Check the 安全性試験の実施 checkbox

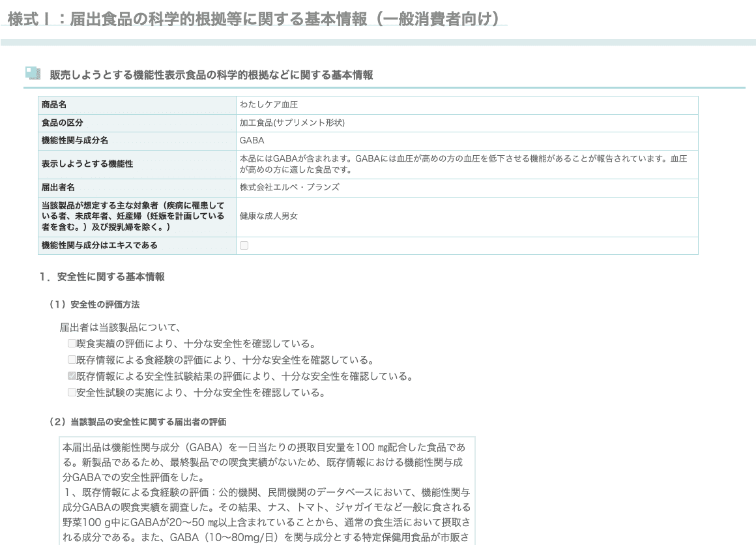point(72,392)
